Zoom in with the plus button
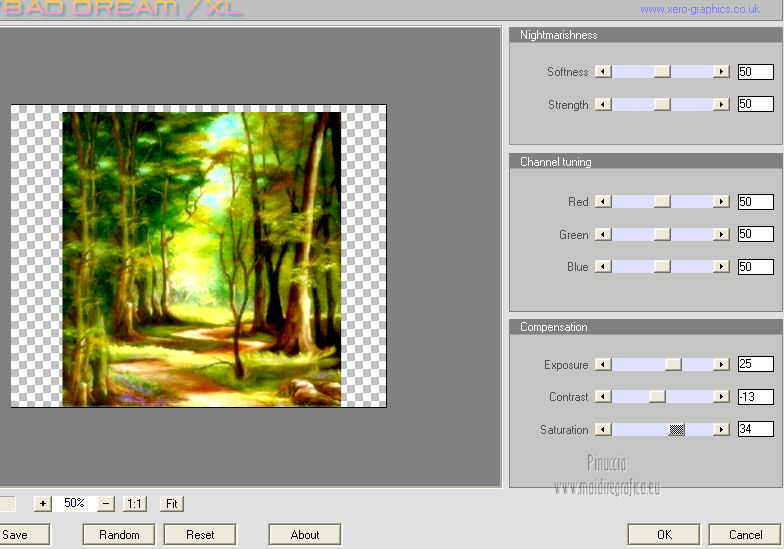784x549 pixels. 42,504
